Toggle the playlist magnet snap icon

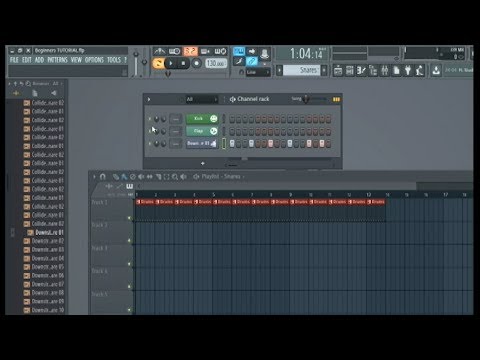(x=103, y=177)
